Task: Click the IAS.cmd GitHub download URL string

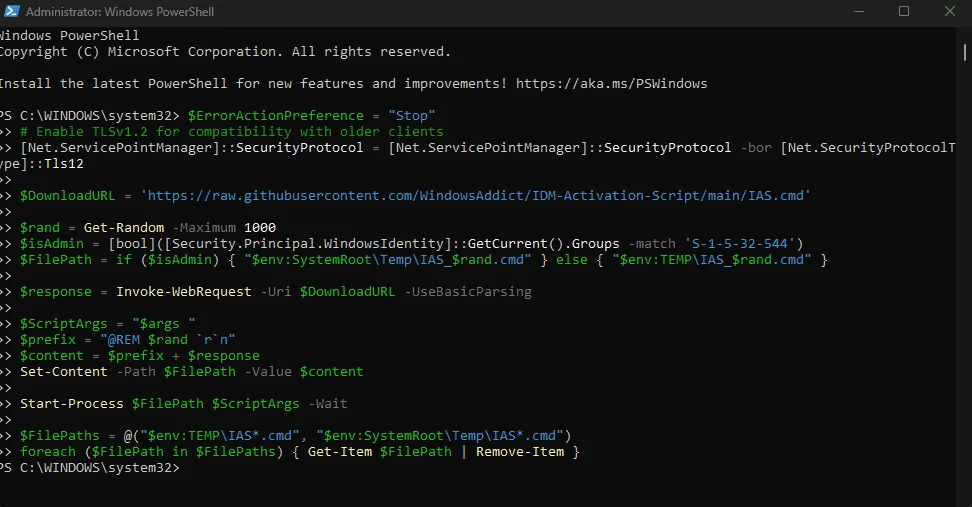Action: click(x=475, y=196)
